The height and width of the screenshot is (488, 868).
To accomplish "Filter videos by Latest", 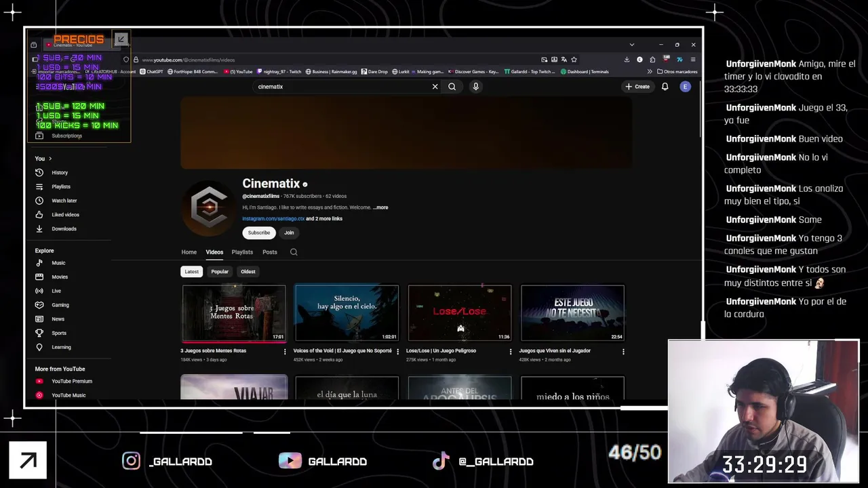I will coord(192,272).
